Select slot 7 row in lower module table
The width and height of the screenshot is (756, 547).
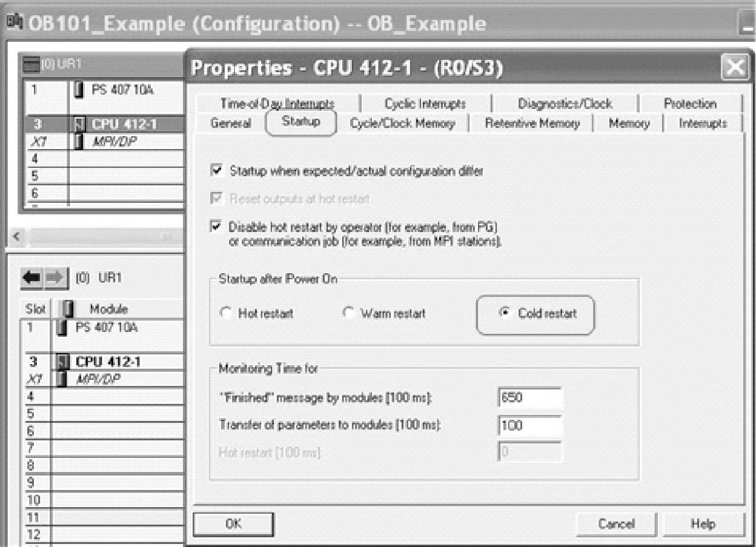(x=103, y=448)
